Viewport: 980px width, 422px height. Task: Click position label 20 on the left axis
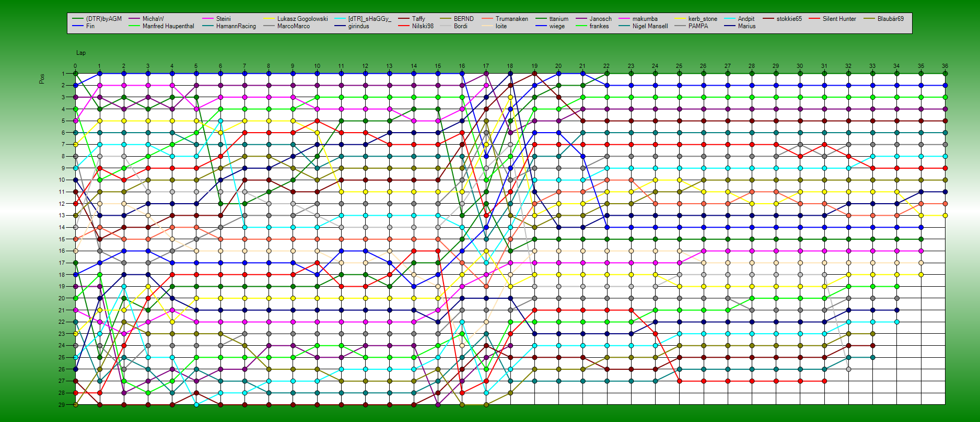pos(62,298)
